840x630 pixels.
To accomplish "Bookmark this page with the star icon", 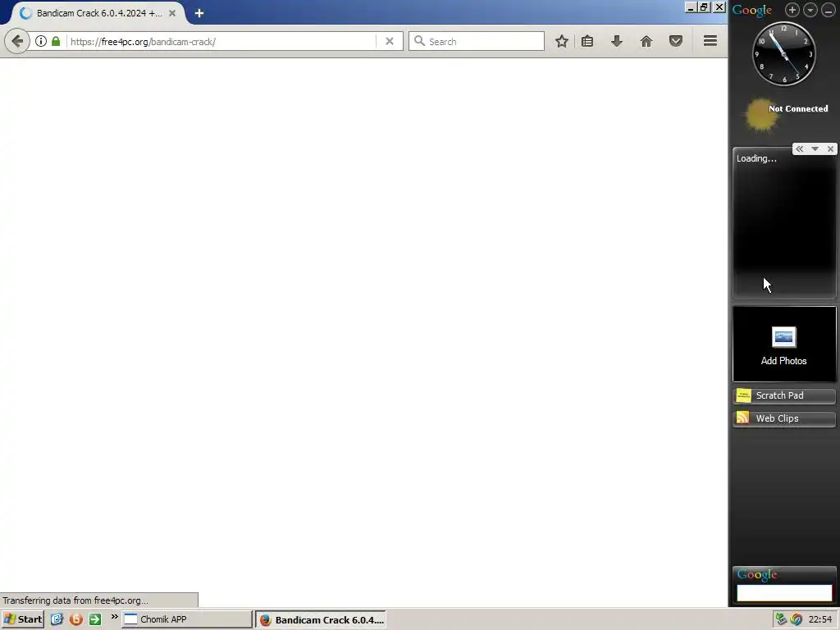I will (x=561, y=41).
